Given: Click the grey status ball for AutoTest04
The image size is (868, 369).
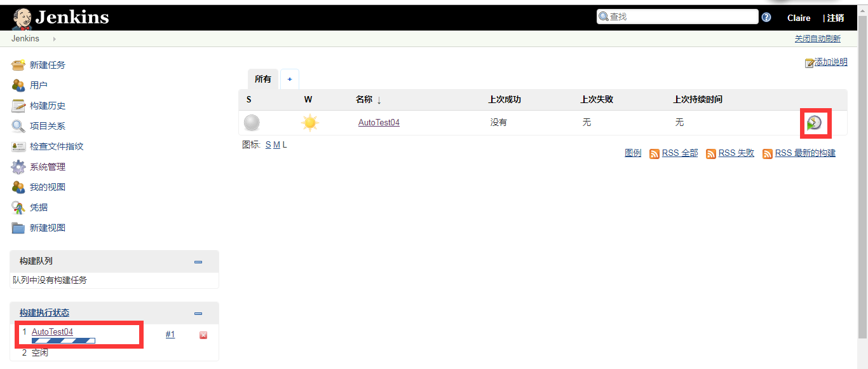Looking at the screenshot, I should click(x=252, y=123).
